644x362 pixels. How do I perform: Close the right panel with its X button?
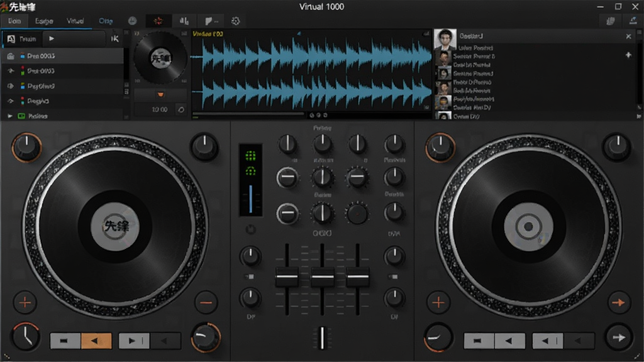[628, 36]
